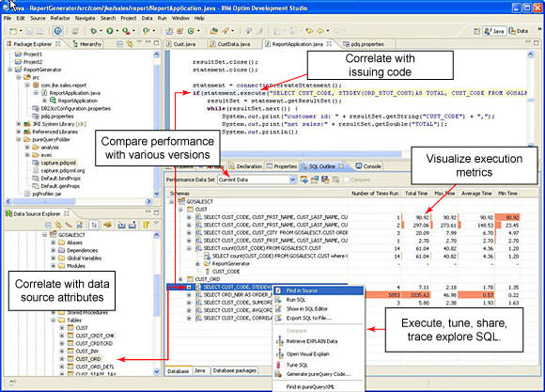Click the second icon after the Current Data combo
Image resolution: width=545 pixels, height=392 pixels.
point(315,180)
